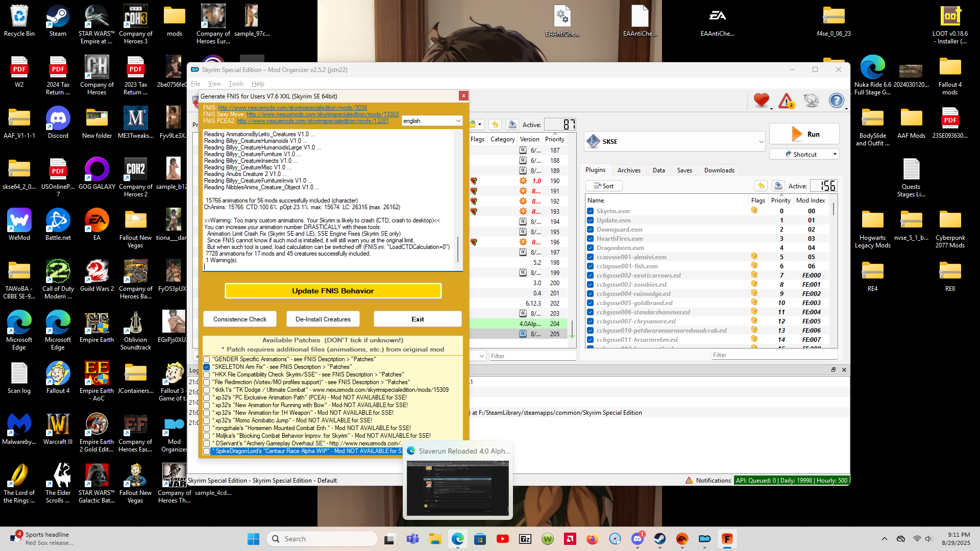Click the mod list create backup icon

[x=512, y=124]
